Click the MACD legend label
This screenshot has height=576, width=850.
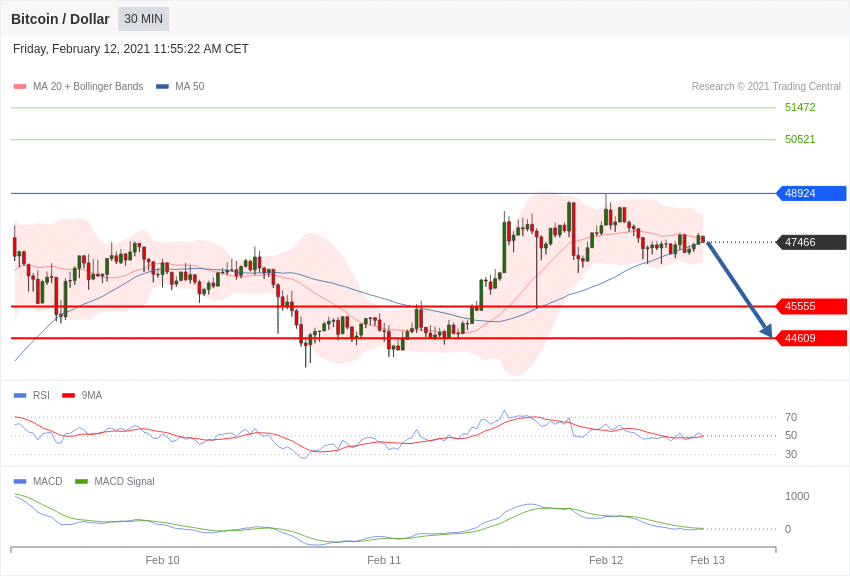[x=48, y=481]
